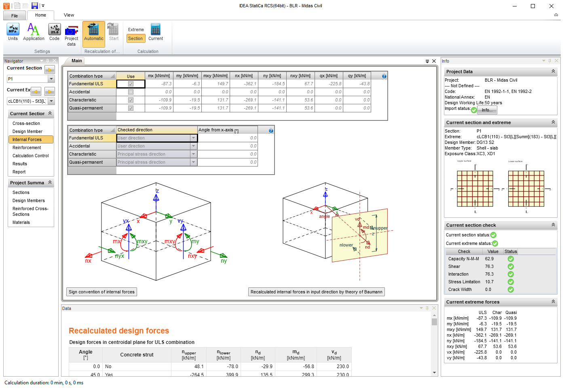Collapse the Project Data panel
The width and height of the screenshot is (564, 392).
[553, 72]
